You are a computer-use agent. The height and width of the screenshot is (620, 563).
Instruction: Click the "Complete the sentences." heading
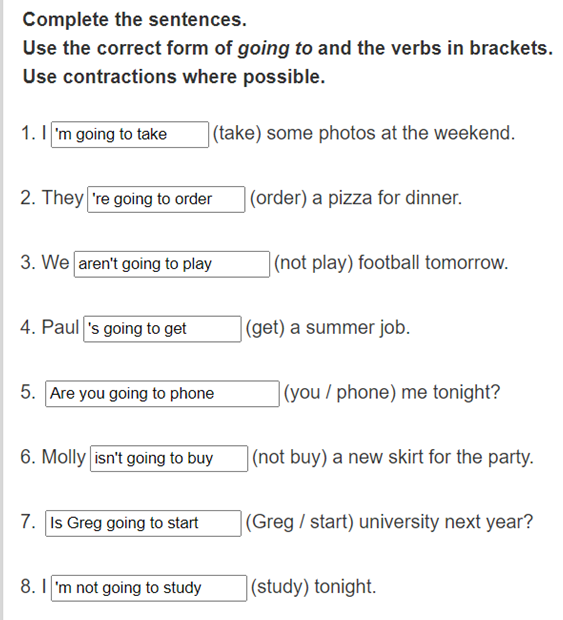pyautogui.click(x=134, y=20)
